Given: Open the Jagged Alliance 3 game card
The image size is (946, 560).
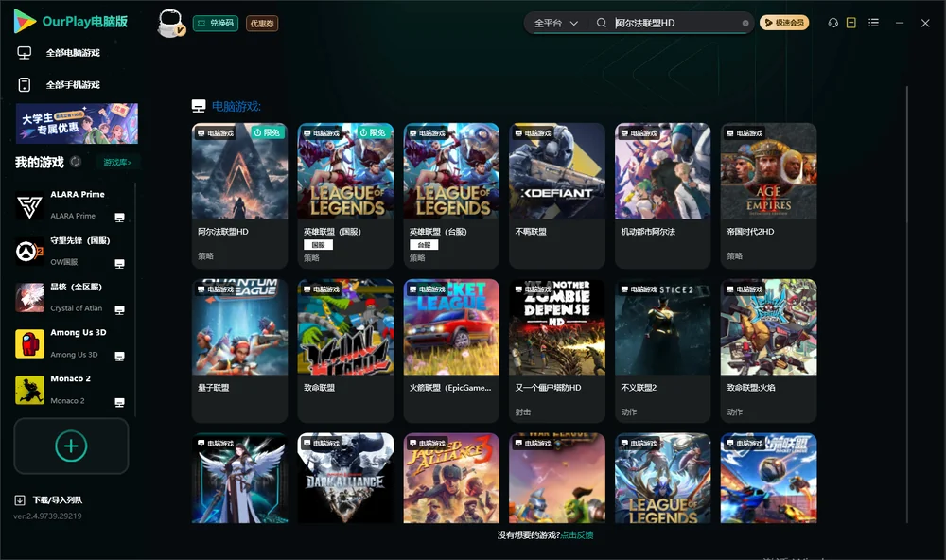Looking at the screenshot, I should click(x=451, y=478).
